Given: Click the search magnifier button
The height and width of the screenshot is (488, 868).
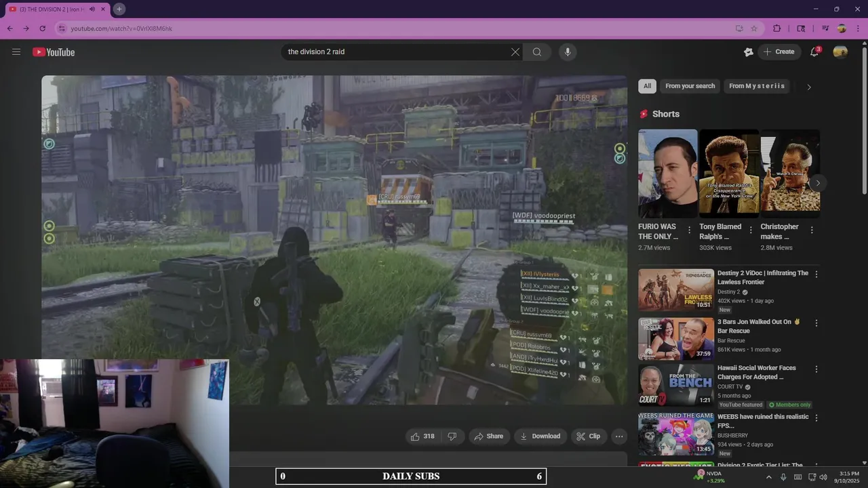Looking at the screenshot, I should [x=537, y=52].
